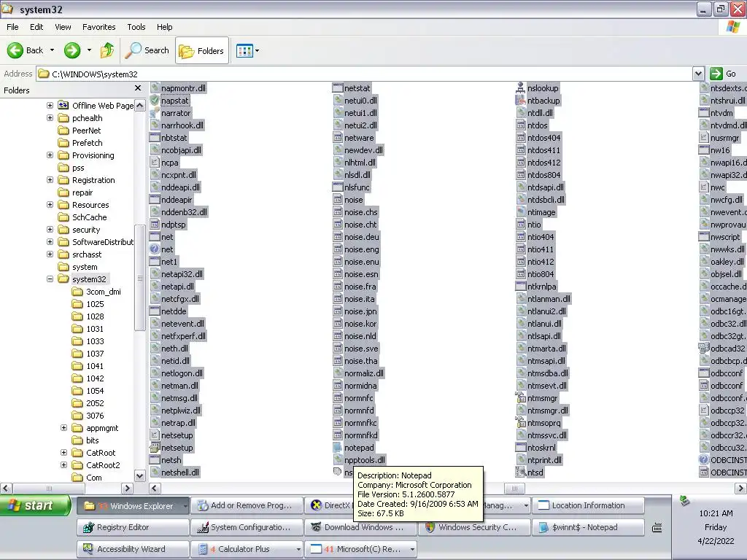Screen dimensions: 747x560
Task: Click the Start button
Action: pos(36,506)
